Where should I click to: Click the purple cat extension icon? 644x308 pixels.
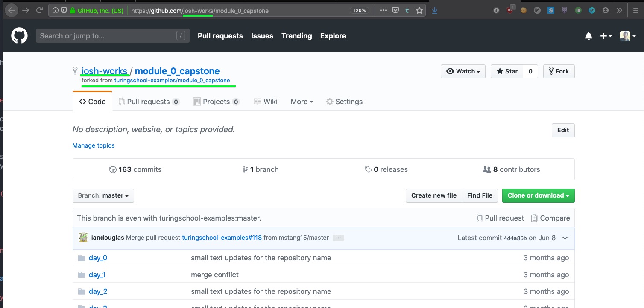click(x=565, y=11)
